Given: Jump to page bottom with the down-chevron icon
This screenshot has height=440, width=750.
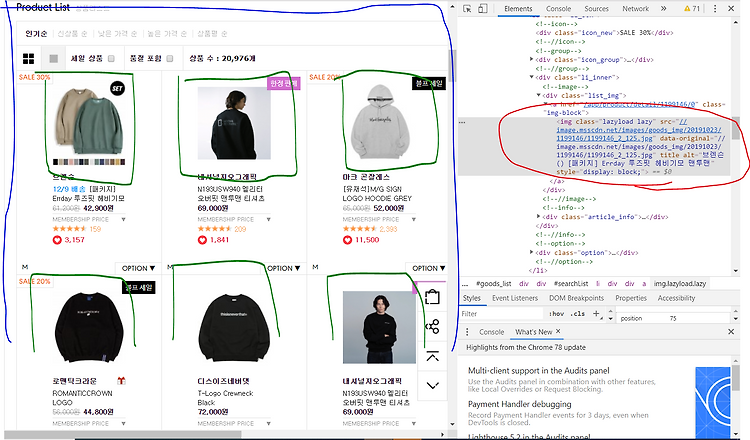Looking at the screenshot, I should pyautogui.click(x=432, y=385).
